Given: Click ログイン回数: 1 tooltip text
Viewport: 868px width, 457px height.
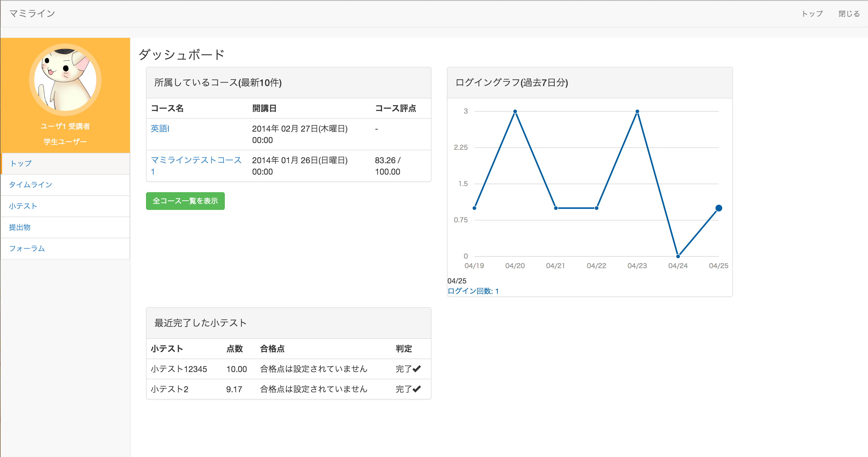Looking at the screenshot, I should click(473, 291).
